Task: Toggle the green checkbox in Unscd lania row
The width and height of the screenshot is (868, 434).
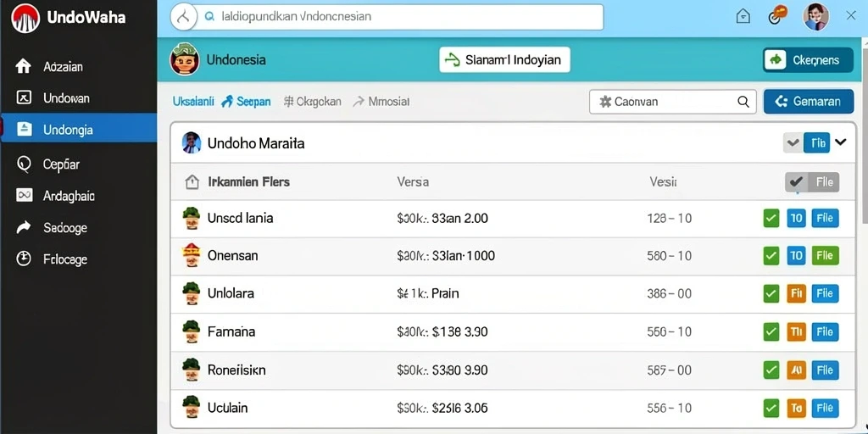Action: (771, 219)
